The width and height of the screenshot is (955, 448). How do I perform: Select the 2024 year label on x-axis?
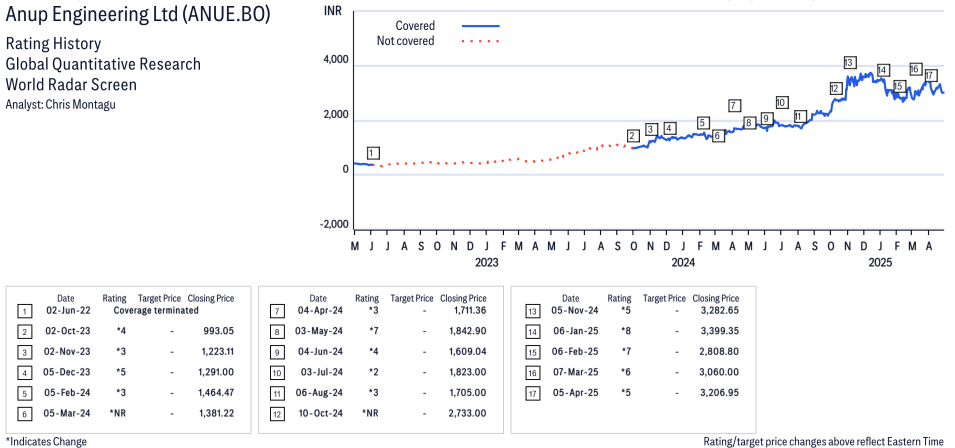[x=683, y=263]
